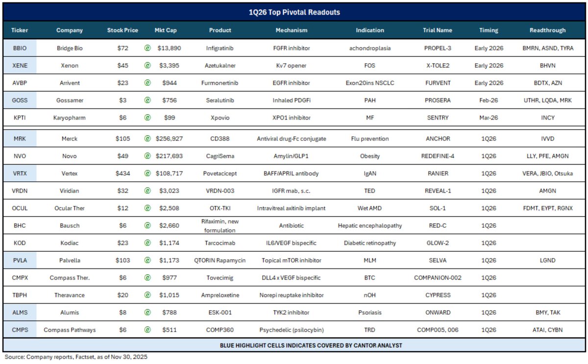Viewport: 588px width, 364px height.
Task: Click the Mechanism column header
Action: click(x=291, y=30)
